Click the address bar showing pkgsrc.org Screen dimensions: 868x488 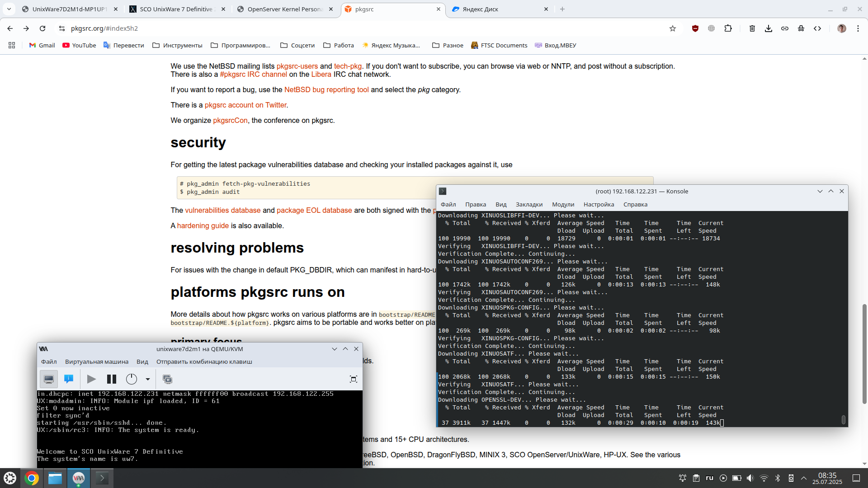362,28
